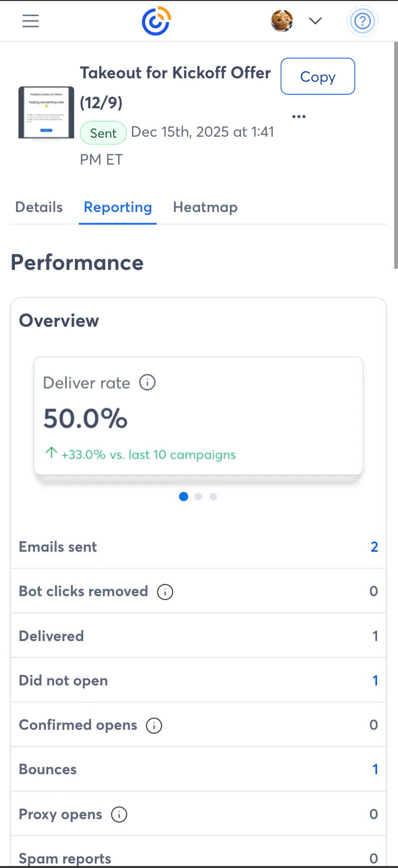The width and height of the screenshot is (398, 868).
Task: Click the muffin profile avatar
Action: point(282,21)
